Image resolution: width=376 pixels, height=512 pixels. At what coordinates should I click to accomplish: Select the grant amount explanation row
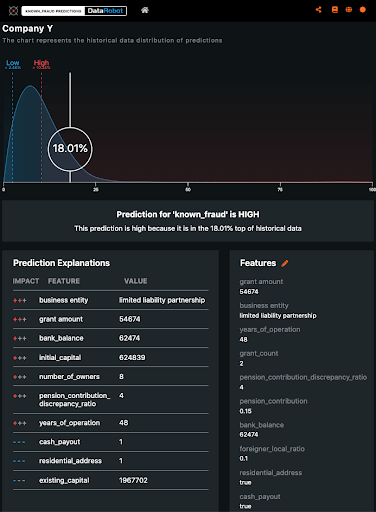coord(111,319)
